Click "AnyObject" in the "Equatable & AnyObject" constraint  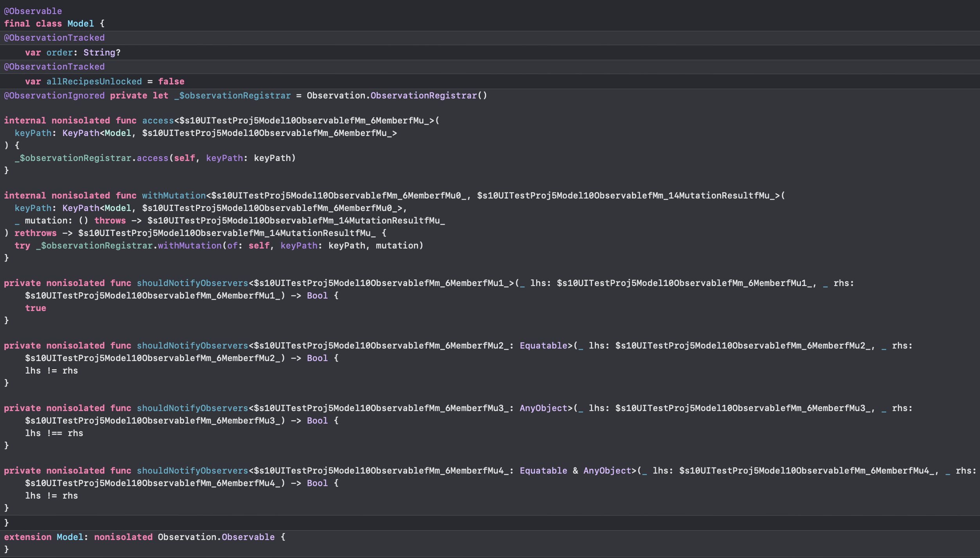607,470
